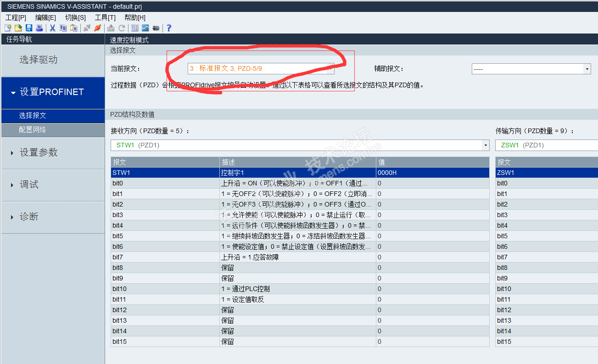Click the '1 = 设定值取反' description
Screen dimensions: 598x364
coord(298,299)
